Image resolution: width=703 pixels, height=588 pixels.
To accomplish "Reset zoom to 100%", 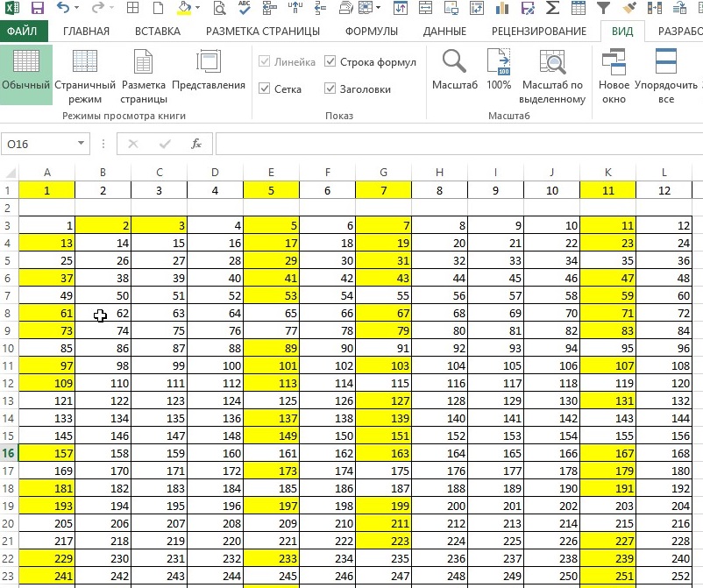I will click(x=499, y=69).
